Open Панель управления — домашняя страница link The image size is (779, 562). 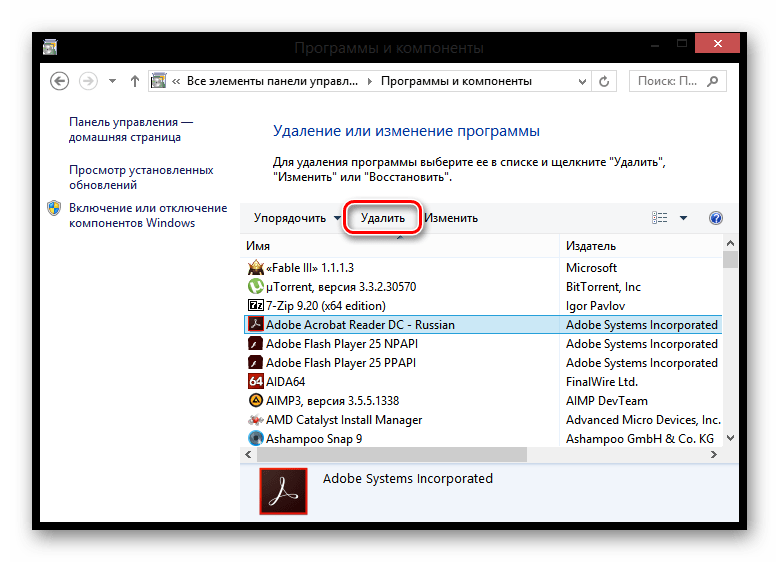click(x=131, y=129)
